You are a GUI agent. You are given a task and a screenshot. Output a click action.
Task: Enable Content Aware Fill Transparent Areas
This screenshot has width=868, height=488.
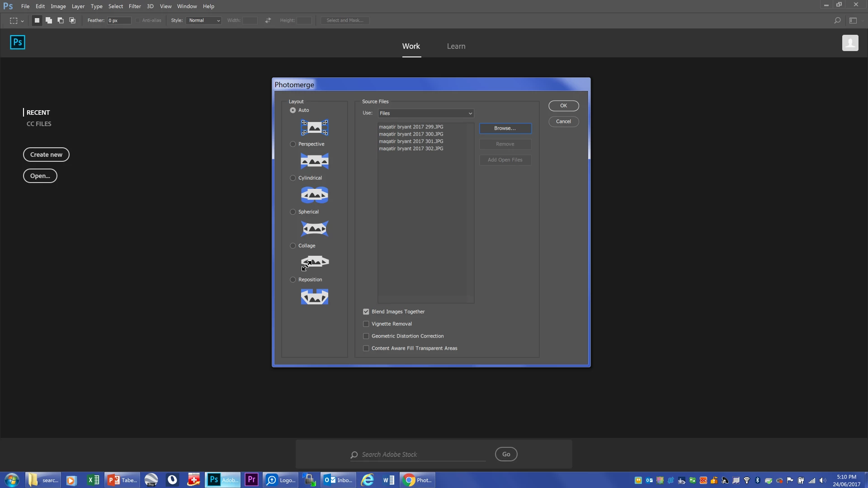click(366, 348)
